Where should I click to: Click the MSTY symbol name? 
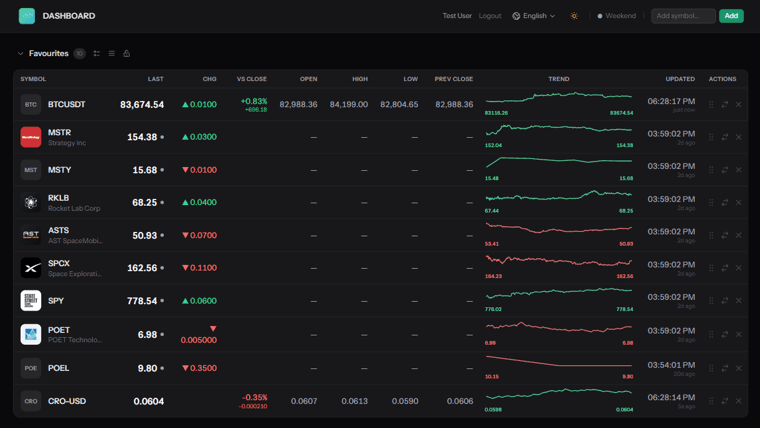(60, 170)
